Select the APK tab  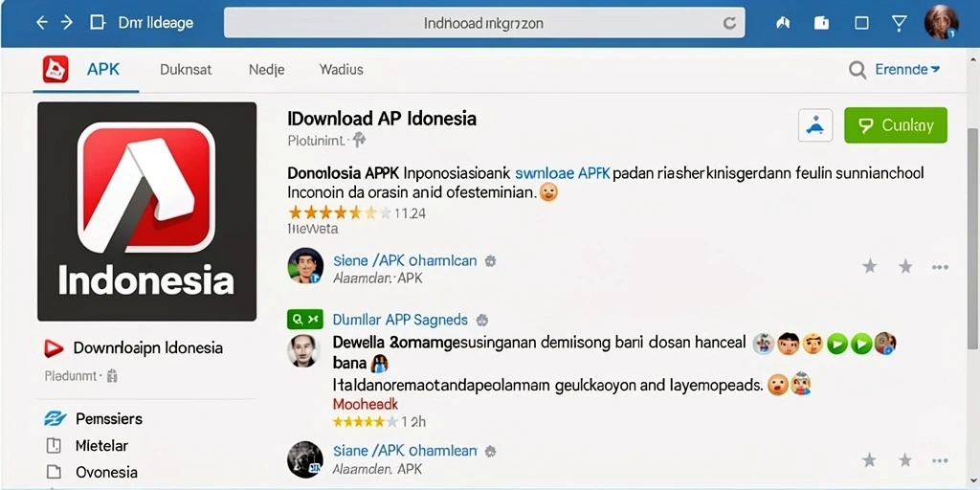point(103,69)
